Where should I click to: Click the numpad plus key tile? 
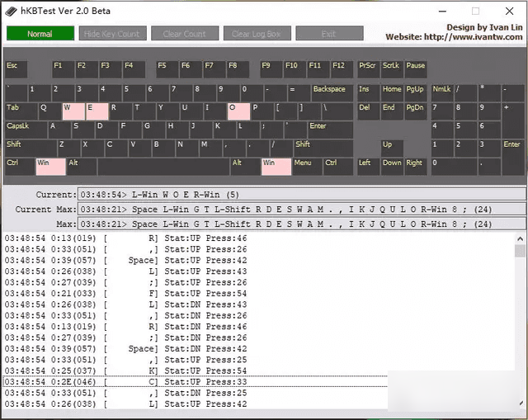(x=513, y=121)
